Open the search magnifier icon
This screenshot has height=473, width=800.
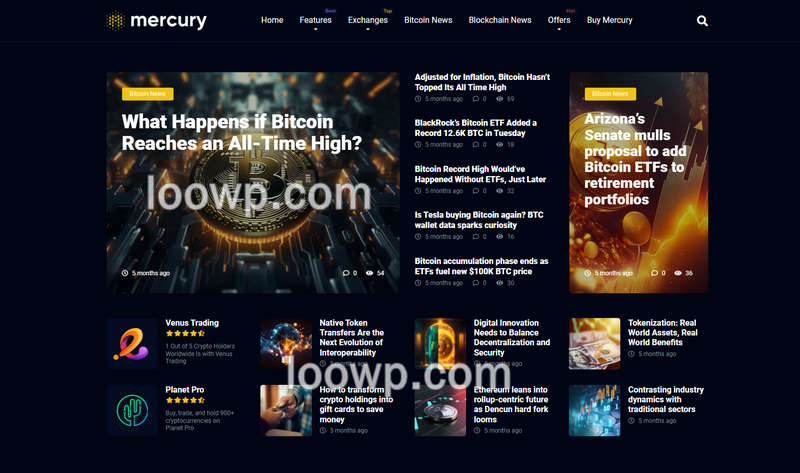(x=702, y=21)
